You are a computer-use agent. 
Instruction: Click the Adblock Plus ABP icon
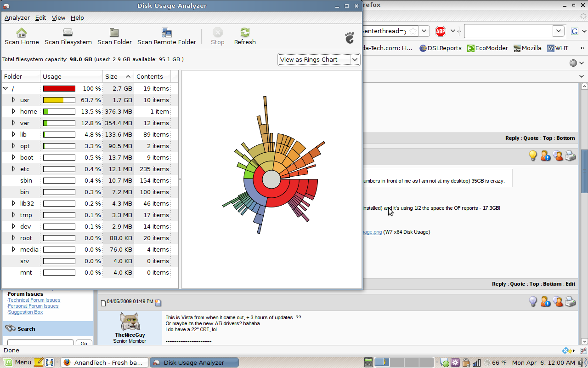pos(441,31)
